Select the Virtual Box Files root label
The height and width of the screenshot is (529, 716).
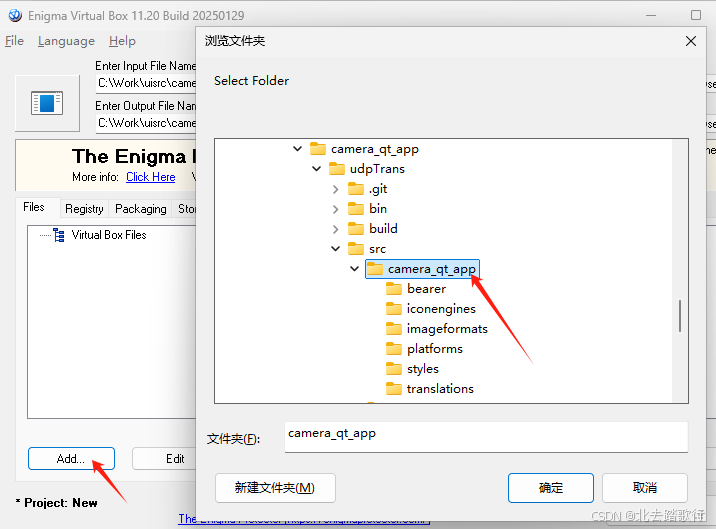pyautogui.click(x=109, y=235)
